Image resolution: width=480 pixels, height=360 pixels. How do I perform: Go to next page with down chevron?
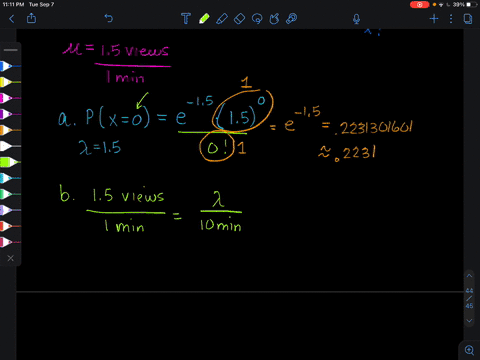pos(469,321)
